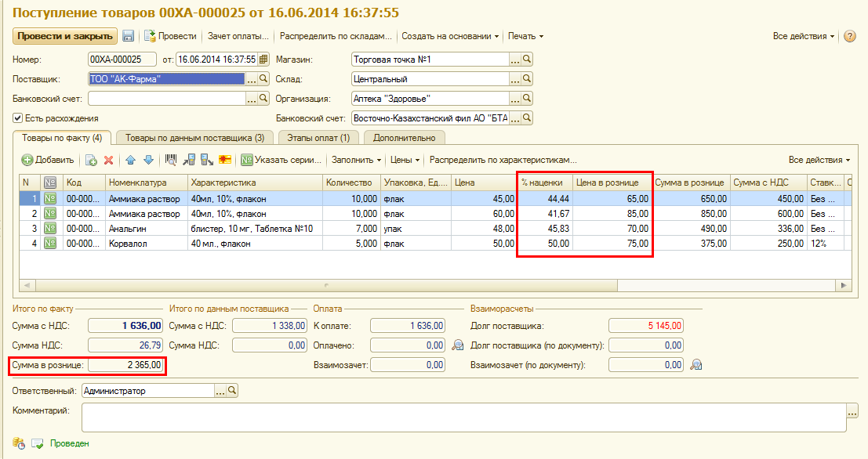Move row up with blue arrow
The image size is (868, 459).
tap(130, 160)
